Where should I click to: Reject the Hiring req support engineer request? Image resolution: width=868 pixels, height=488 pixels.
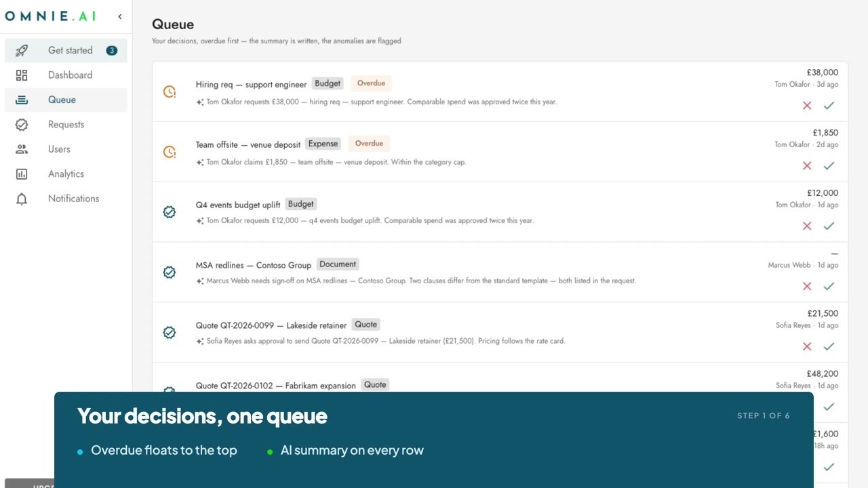tap(807, 106)
